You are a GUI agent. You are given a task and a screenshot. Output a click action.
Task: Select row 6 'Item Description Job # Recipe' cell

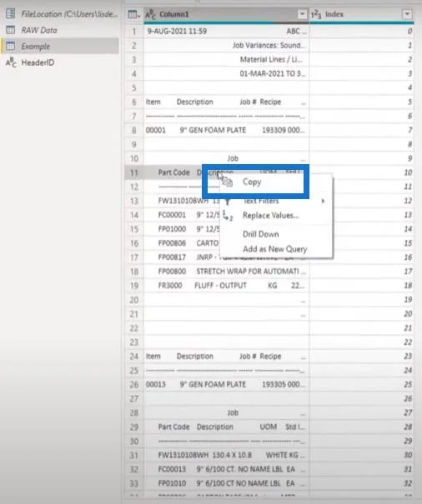click(226, 102)
